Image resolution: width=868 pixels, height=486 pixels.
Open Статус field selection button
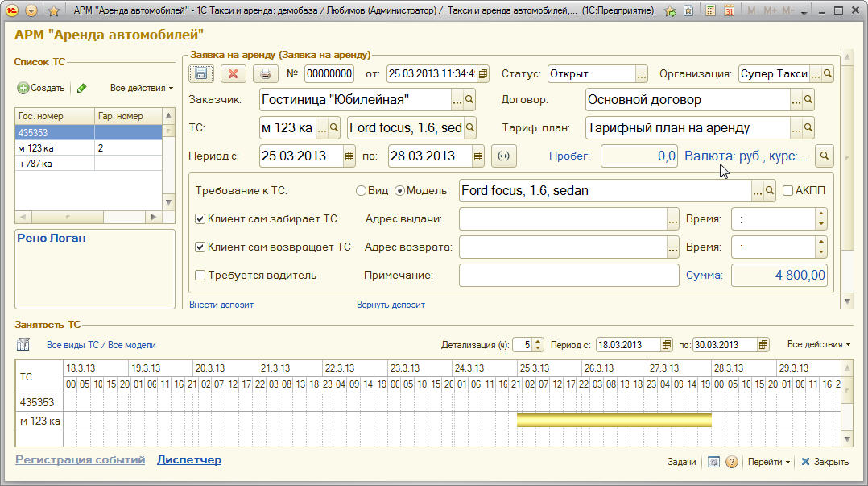(x=642, y=73)
